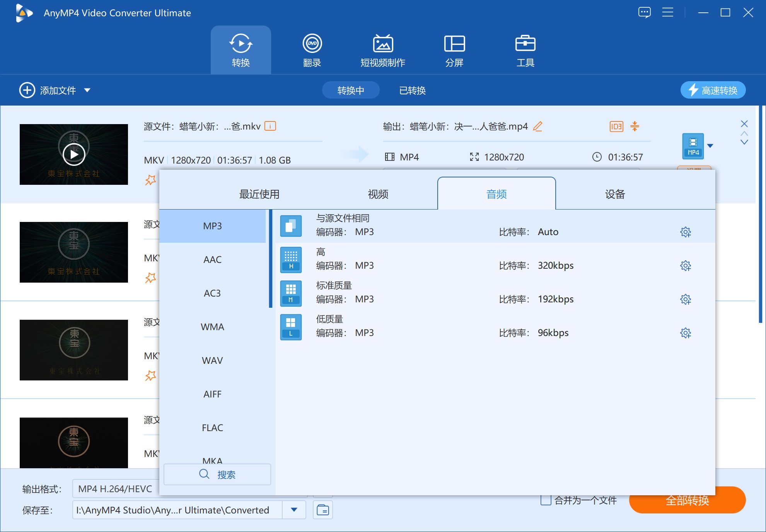Click the MP4 output format icon

click(x=693, y=146)
